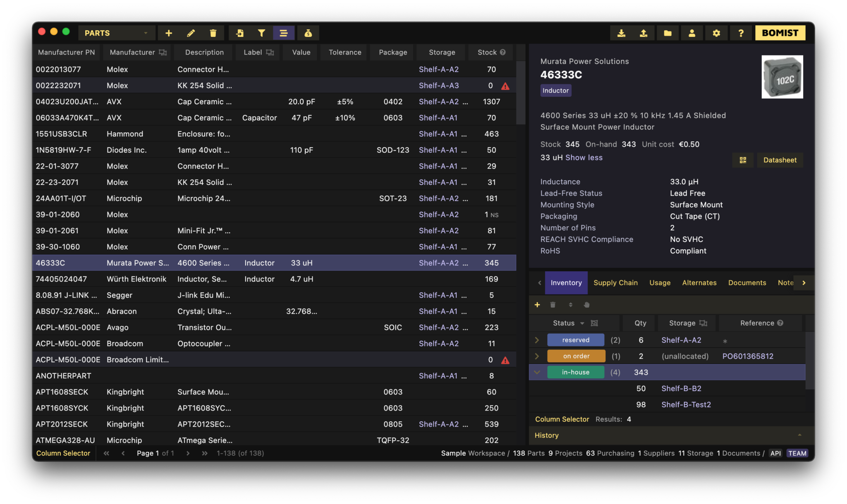Open the Status sort dropdown arrow
This screenshot has height=504, width=847.
pos(583,323)
